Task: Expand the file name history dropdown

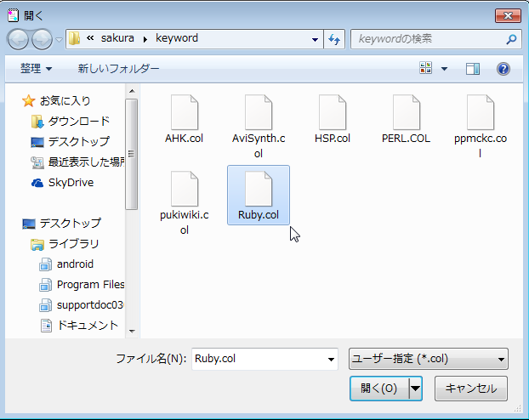Action: 331,360
